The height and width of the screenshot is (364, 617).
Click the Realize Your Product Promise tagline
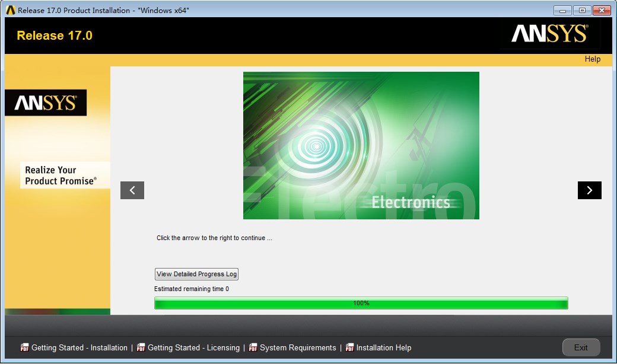tap(60, 175)
